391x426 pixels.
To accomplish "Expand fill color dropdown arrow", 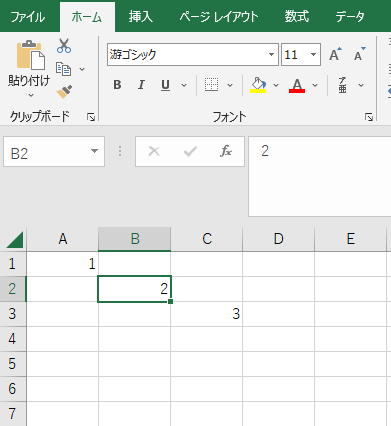I will (276, 85).
